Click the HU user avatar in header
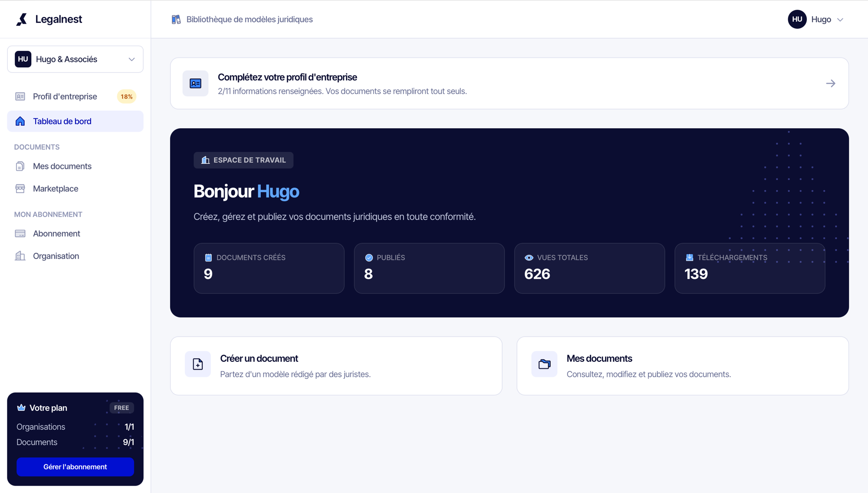Viewport: 868px width, 493px height. (797, 20)
